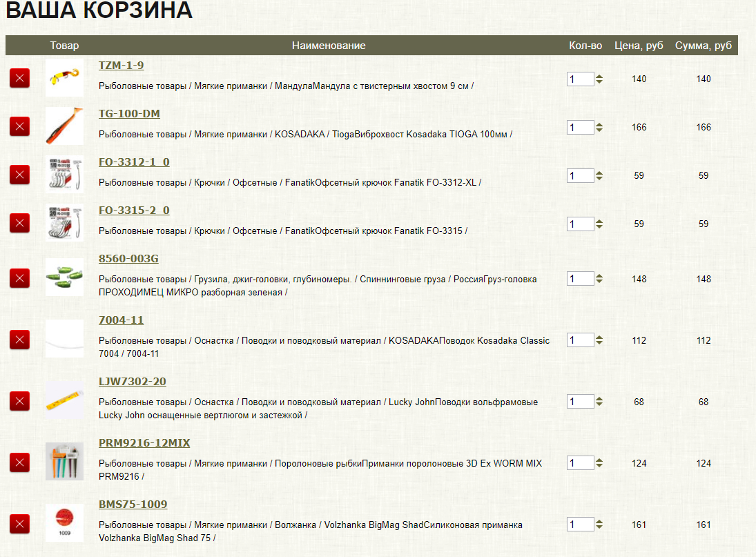Adjust TZM-1-9 quantity with spinner arrows
Viewport: 756px width, 557px height.
tap(599, 79)
